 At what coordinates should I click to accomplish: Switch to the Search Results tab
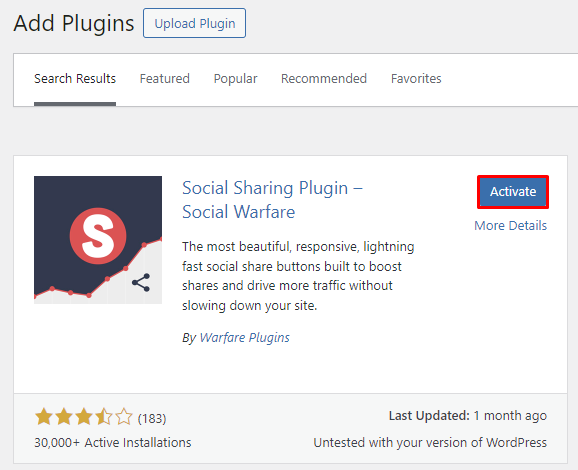[x=75, y=79]
